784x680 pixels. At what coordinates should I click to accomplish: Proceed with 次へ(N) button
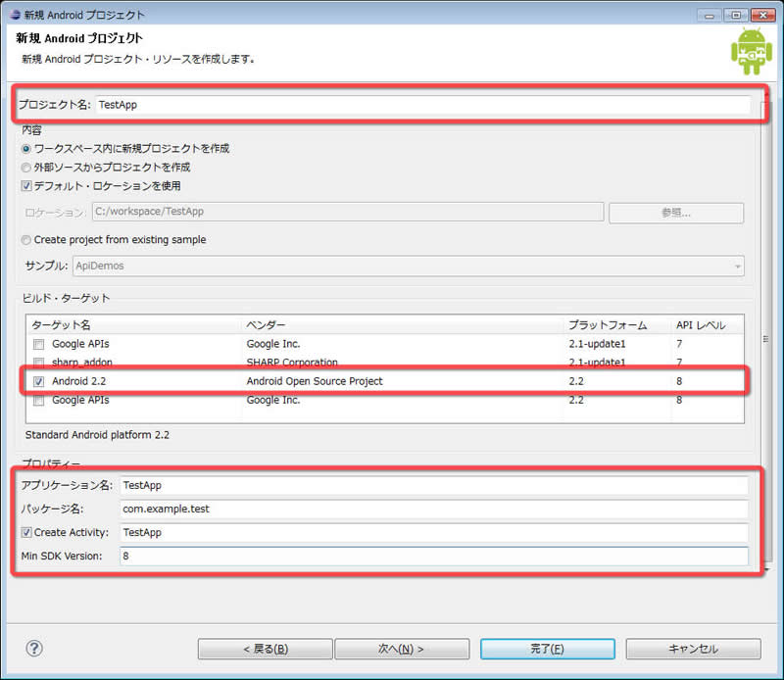[x=402, y=649]
